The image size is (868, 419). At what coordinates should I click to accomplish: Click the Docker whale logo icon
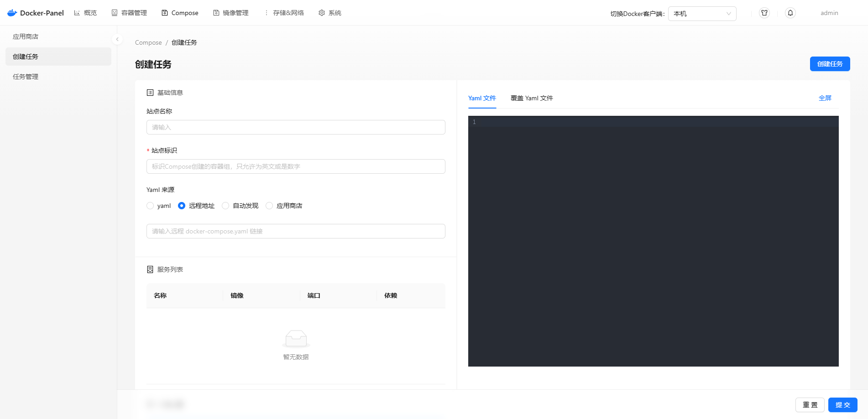[x=12, y=13]
